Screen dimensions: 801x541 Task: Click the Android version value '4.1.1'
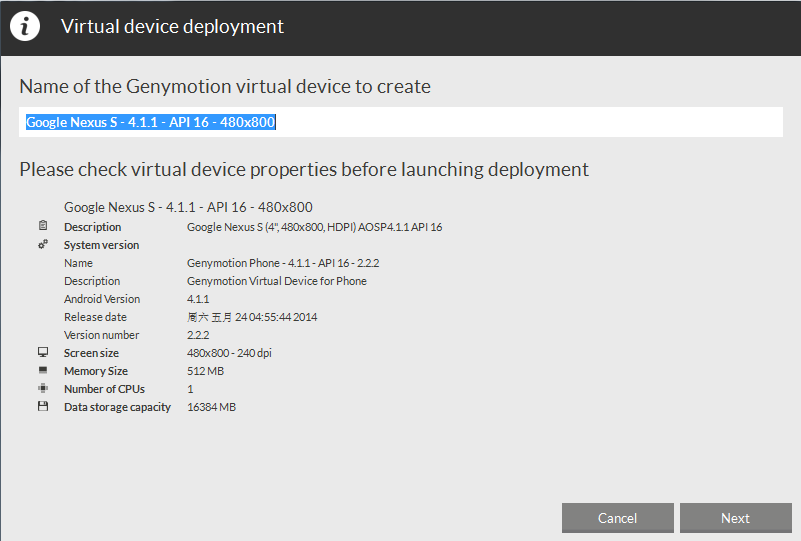(x=198, y=299)
